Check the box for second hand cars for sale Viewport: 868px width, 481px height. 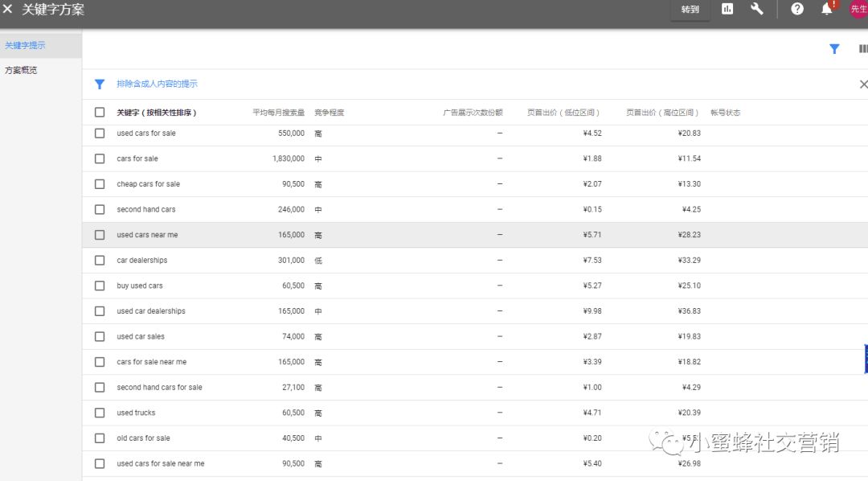(100, 388)
